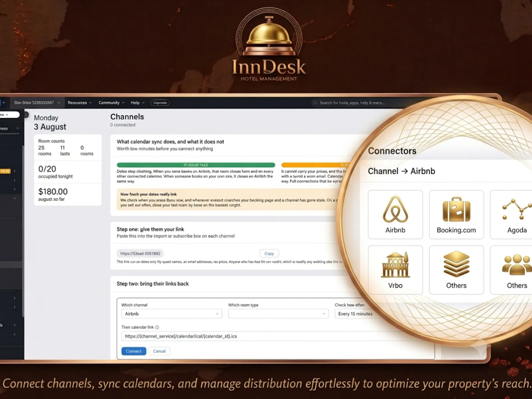532x399 pixels.
Task: Expand the sidebar row marked NEW
Action: pos(15,171)
